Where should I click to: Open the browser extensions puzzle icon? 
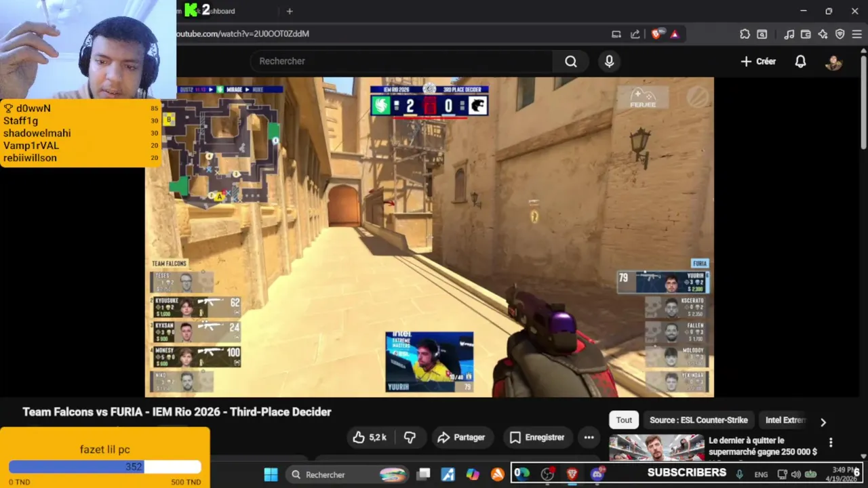click(745, 34)
